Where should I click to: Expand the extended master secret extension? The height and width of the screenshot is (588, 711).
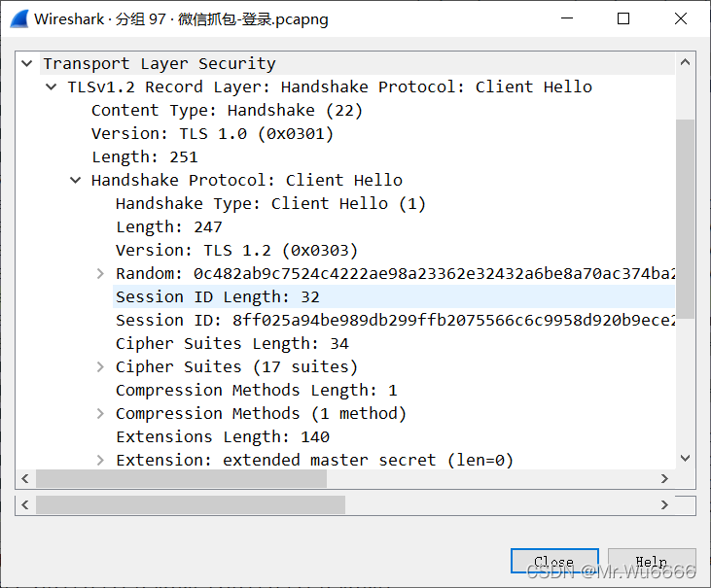click(100, 461)
